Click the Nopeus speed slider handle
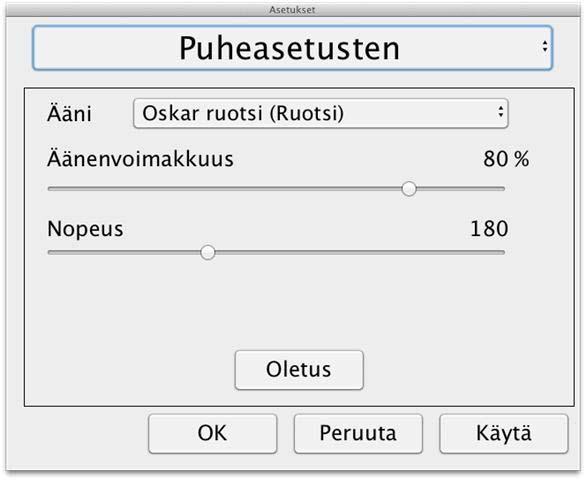The image size is (586, 480). 207,252
